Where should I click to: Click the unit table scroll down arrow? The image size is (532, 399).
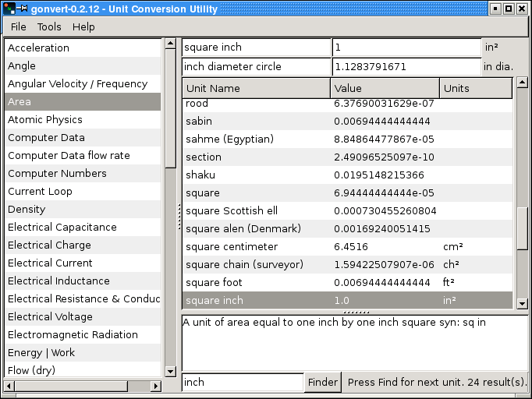click(522, 304)
